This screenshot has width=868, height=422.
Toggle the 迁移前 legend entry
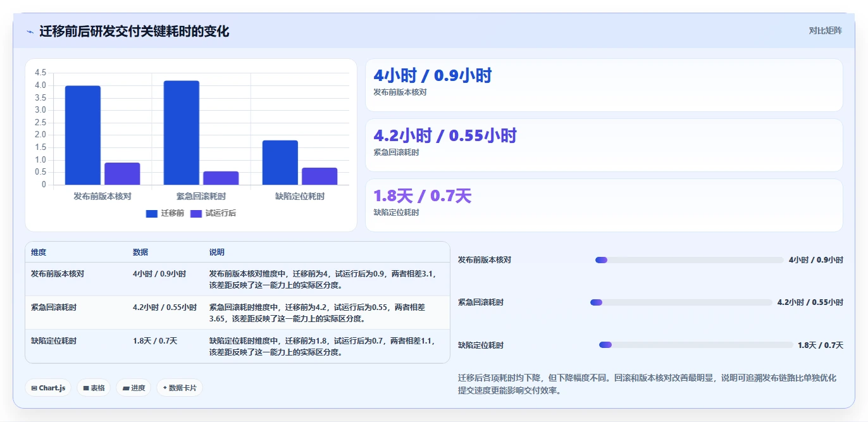165,213
